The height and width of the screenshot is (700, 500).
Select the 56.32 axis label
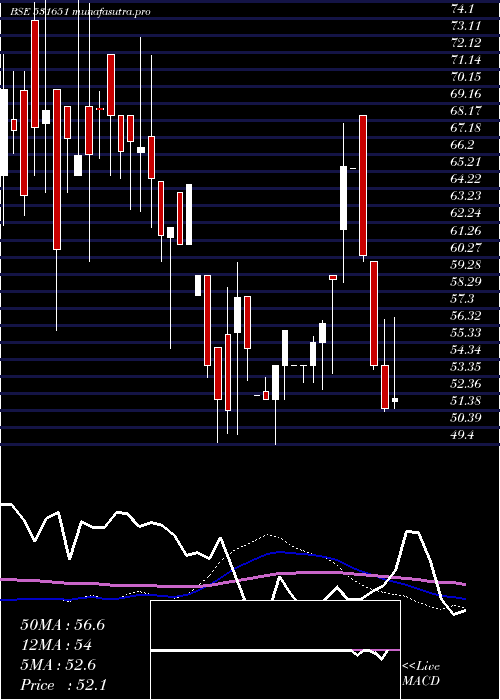466,316
